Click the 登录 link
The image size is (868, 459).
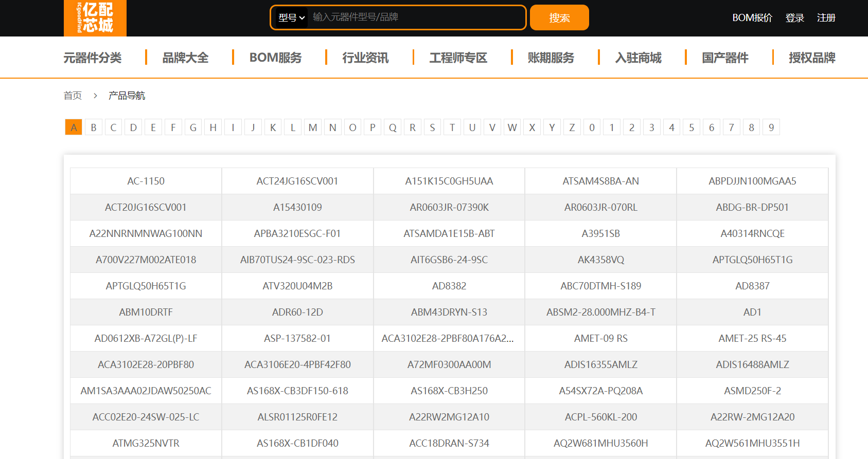point(794,18)
